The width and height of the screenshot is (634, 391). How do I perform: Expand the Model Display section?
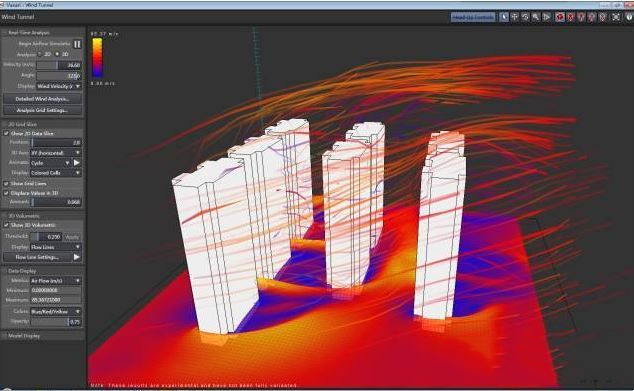(x=24, y=336)
